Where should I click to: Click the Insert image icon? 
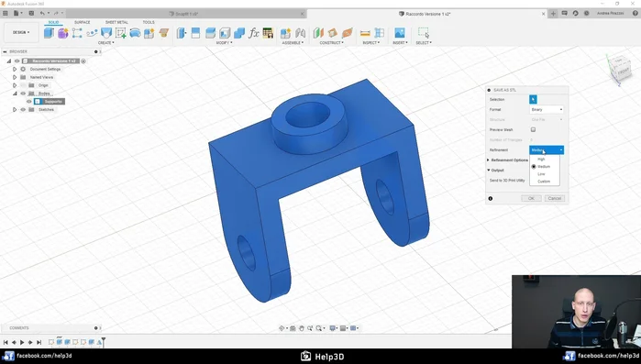click(x=400, y=33)
